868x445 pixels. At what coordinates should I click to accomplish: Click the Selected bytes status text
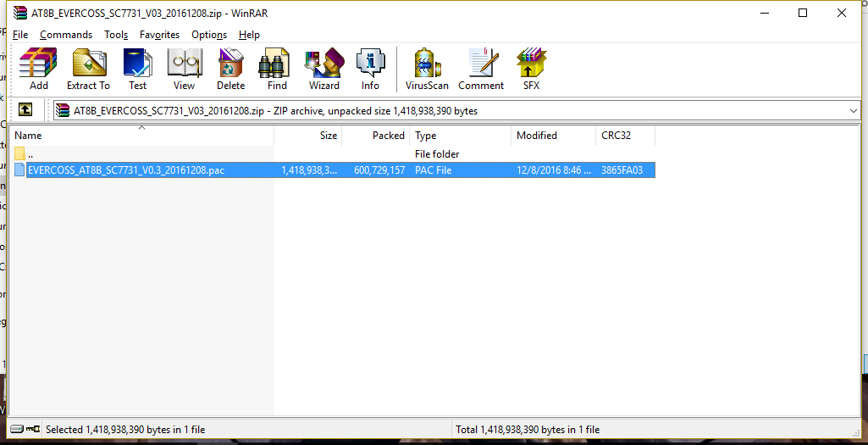pos(125,430)
